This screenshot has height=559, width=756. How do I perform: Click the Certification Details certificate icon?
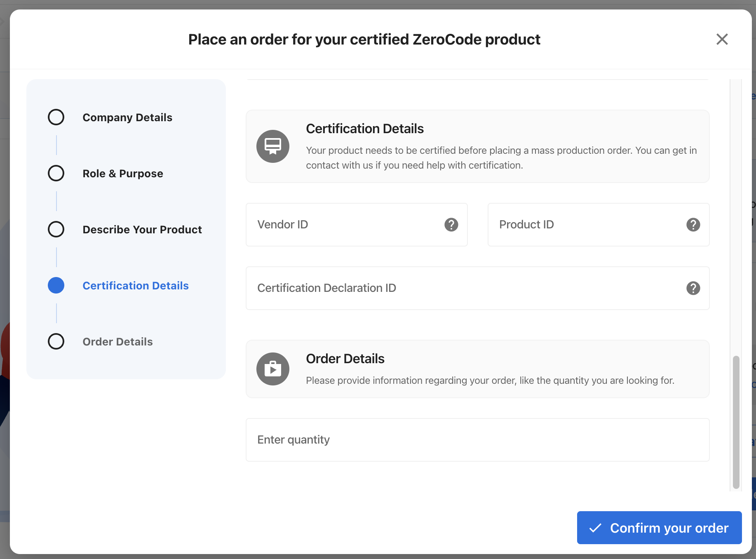tap(273, 146)
